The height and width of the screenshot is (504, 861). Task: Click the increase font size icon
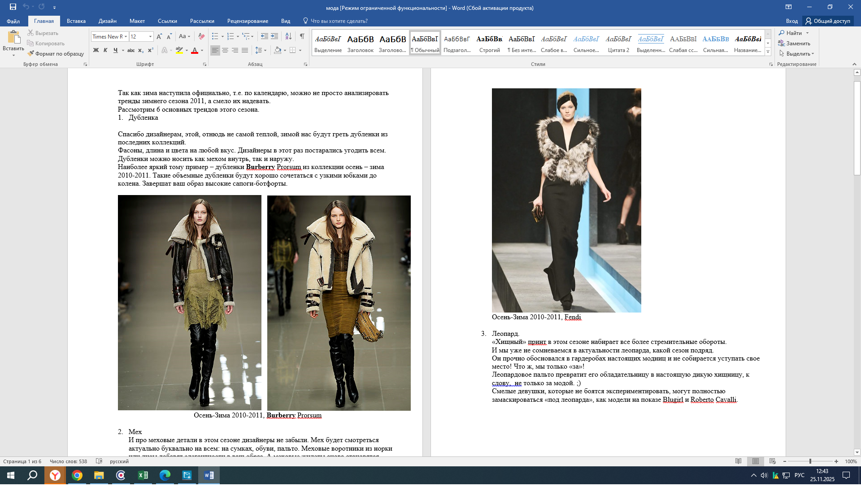tap(159, 36)
